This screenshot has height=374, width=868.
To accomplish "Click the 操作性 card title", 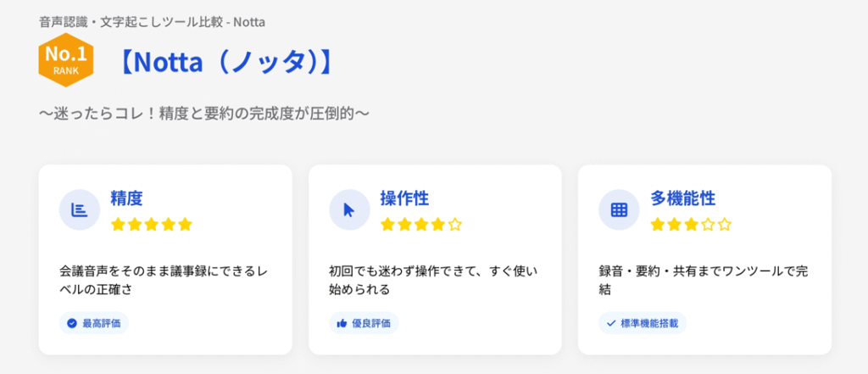I will click(404, 198).
